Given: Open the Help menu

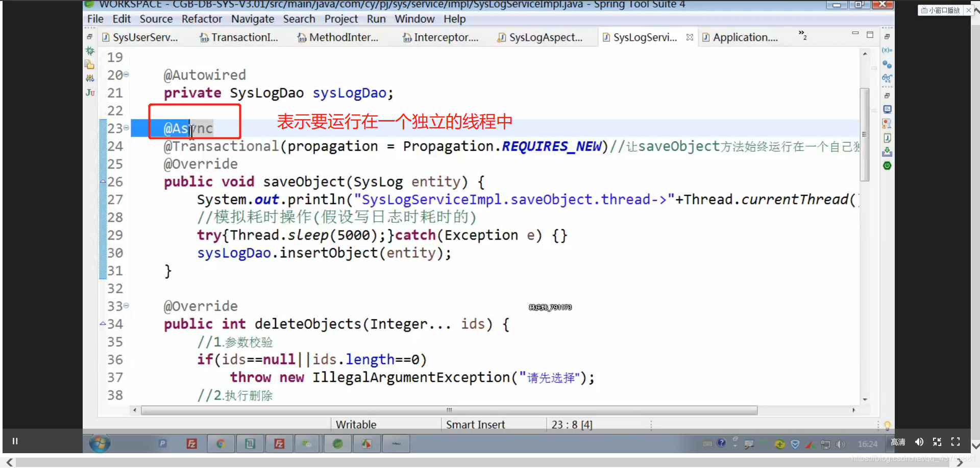Looking at the screenshot, I should coord(454,19).
